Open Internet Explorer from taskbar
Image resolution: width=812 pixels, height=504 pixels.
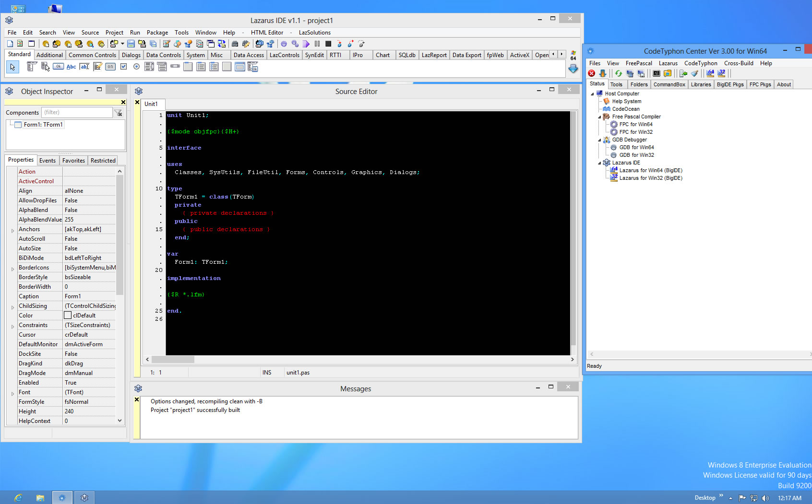point(18,498)
